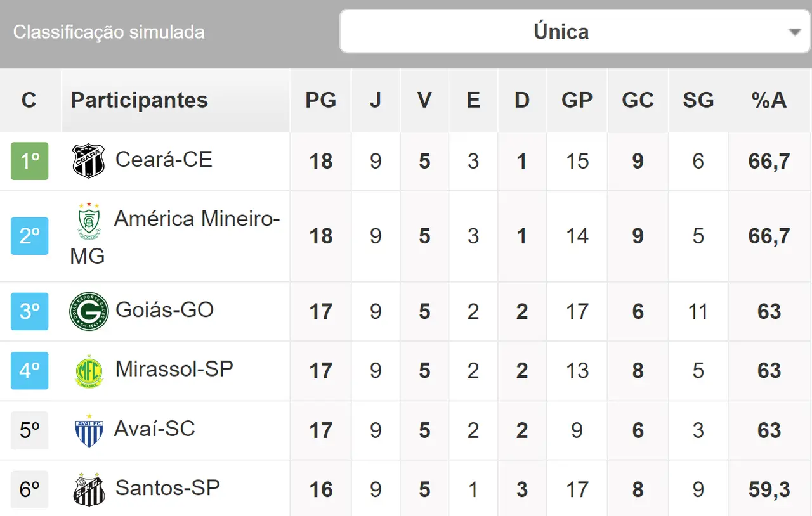The width and height of the screenshot is (812, 516).
Task: Click the Participantes column header
Action: pyautogui.click(x=140, y=100)
